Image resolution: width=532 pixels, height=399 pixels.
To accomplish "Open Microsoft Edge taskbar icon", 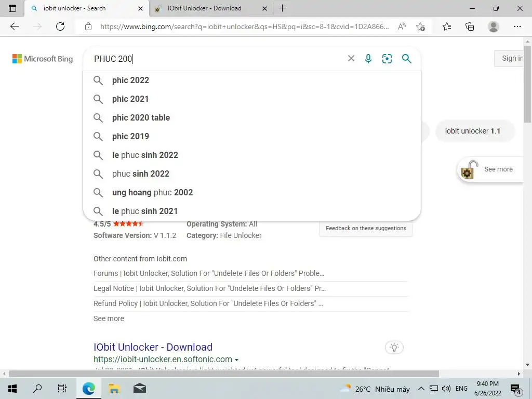I will [88, 389].
